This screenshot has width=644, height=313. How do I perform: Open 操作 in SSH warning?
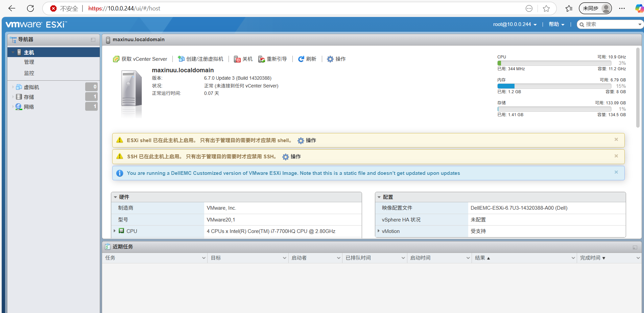click(x=291, y=157)
